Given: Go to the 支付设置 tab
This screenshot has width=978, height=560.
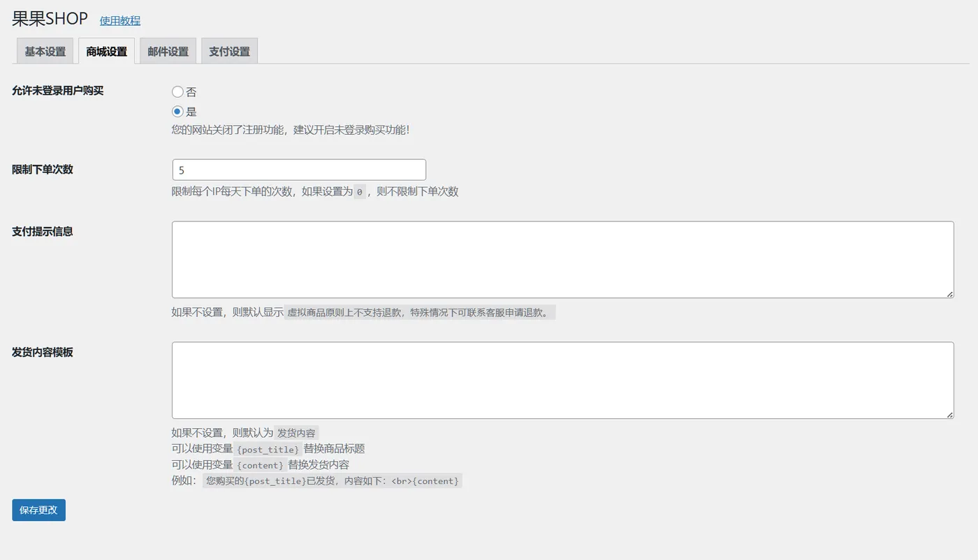Looking at the screenshot, I should tap(230, 51).
